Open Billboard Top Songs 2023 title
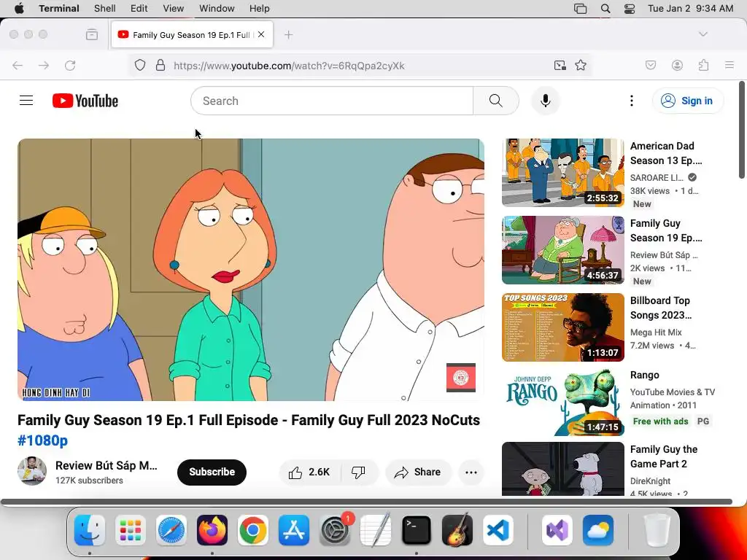The height and width of the screenshot is (560, 747). click(661, 308)
